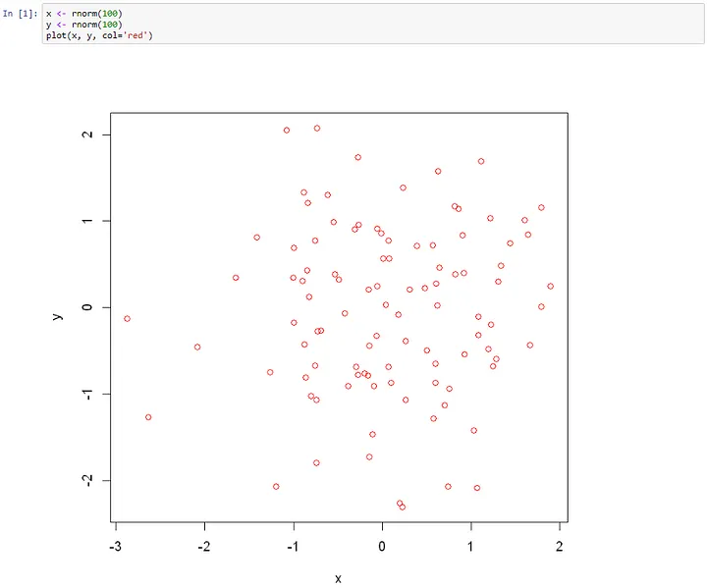Click the In [1] cell prompt
Screen dimensions: 707x588
click(x=22, y=13)
